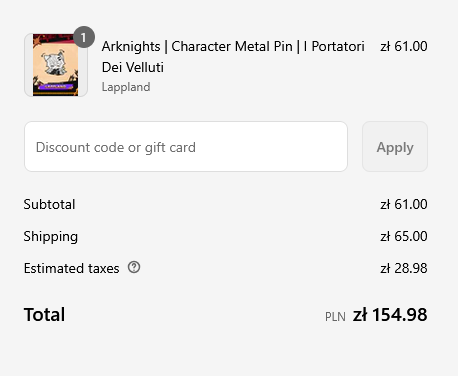Select the 'Arknights | Character Metal Pin' title line
The width and height of the screenshot is (458, 376).
pyautogui.click(x=197, y=46)
